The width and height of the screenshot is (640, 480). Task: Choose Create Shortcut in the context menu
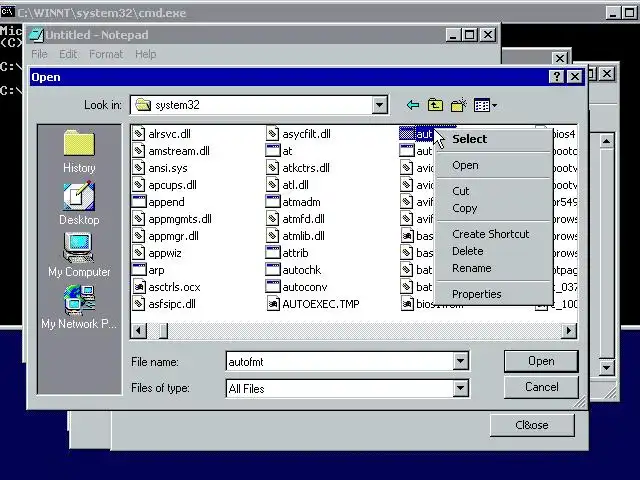tap(493, 234)
